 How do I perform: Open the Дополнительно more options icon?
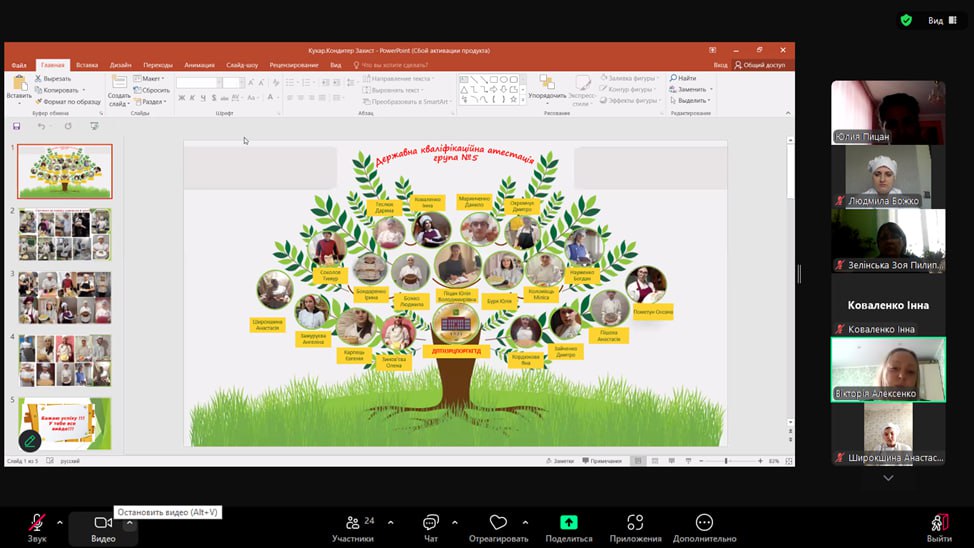click(704, 523)
